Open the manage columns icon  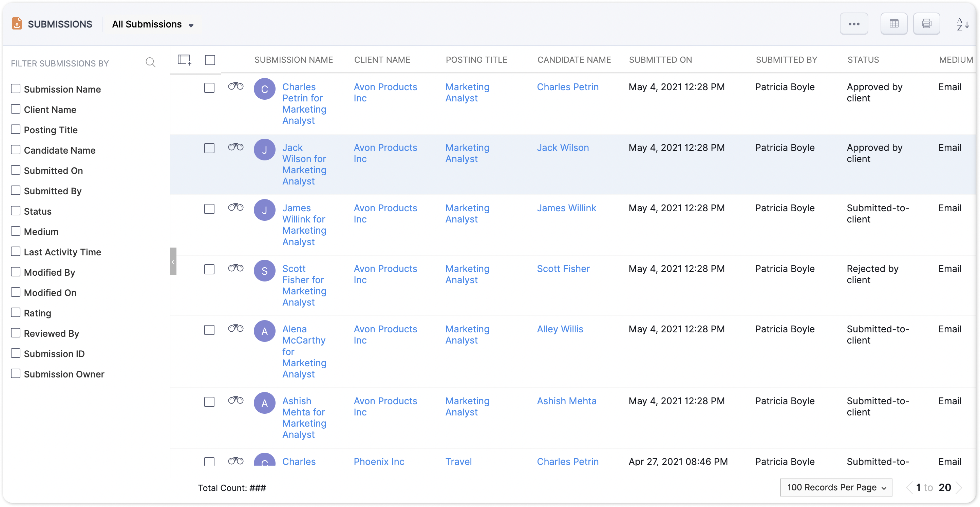tap(185, 60)
